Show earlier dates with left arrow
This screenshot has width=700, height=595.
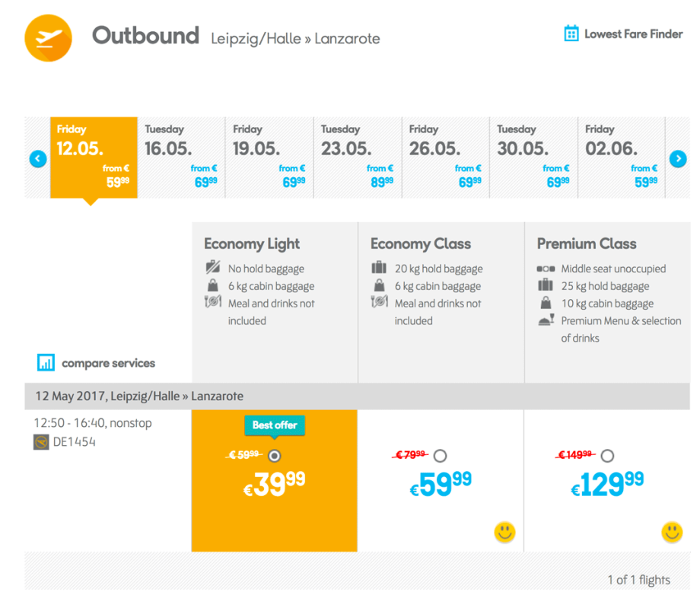coord(37,158)
